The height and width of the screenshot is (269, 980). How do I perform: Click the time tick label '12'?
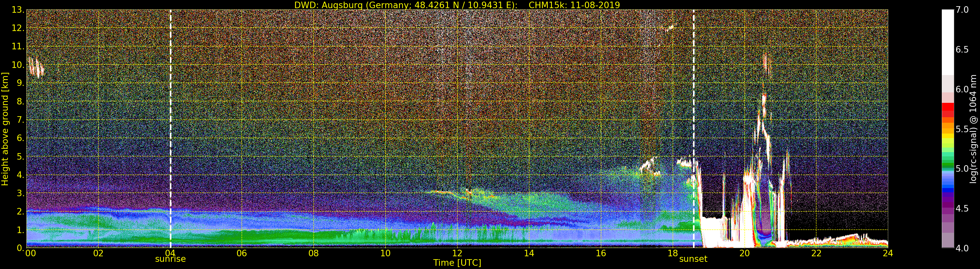457,253
